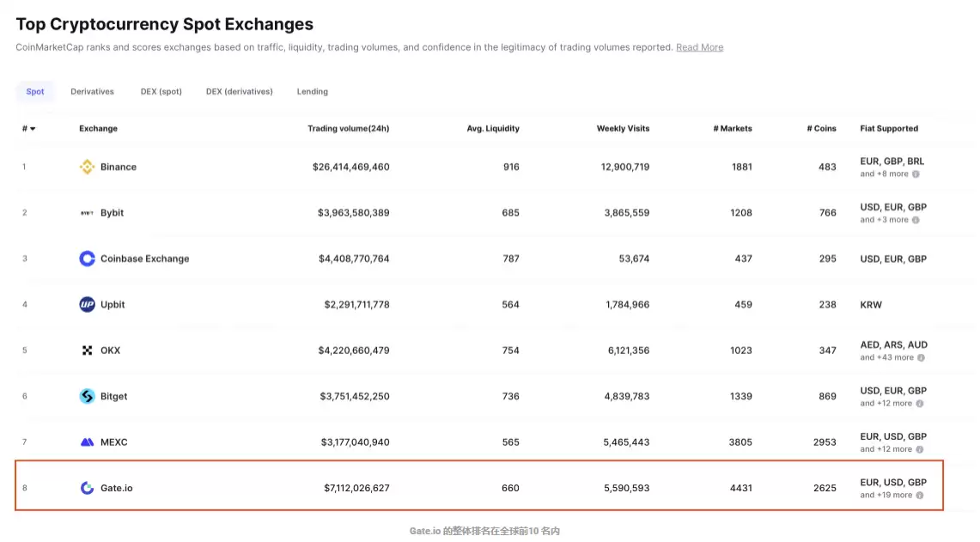Click the Bitget flame logo

pos(87,396)
